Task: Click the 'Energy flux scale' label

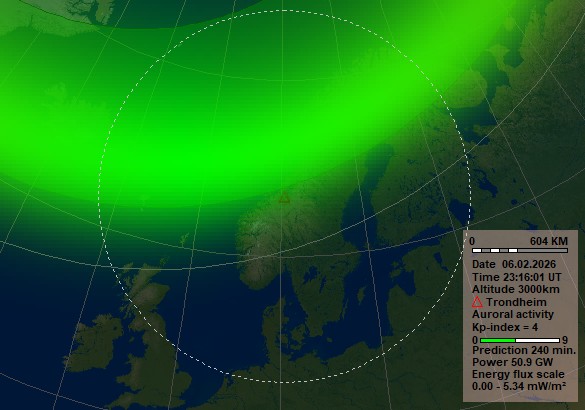Action: pyautogui.click(x=518, y=374)
